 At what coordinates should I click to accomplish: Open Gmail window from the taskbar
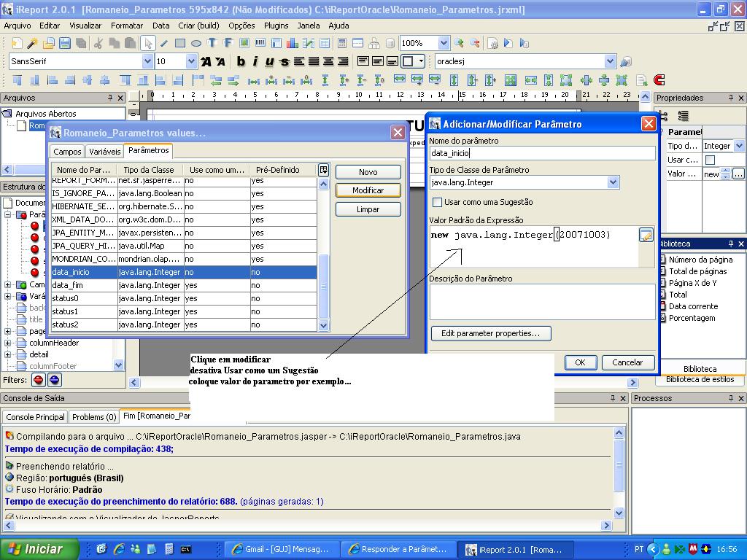pos(281,550)
